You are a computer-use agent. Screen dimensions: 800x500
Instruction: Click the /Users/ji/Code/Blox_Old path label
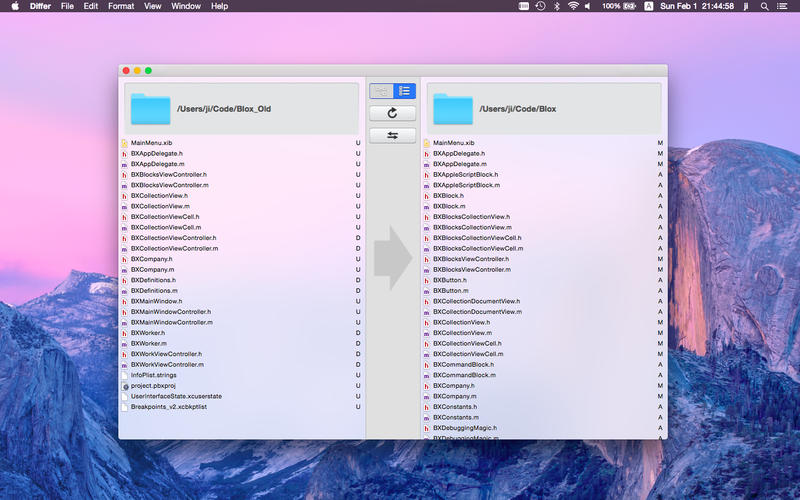coord(224,109)
